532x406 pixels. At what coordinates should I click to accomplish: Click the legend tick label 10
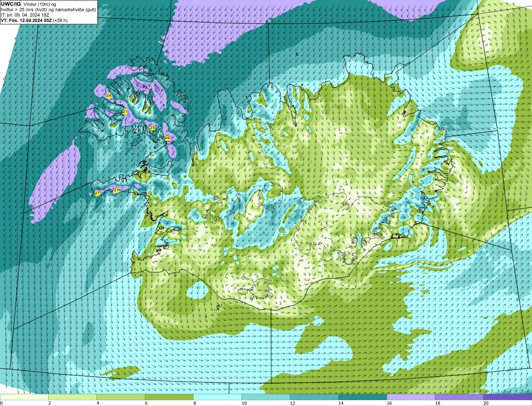244,403
